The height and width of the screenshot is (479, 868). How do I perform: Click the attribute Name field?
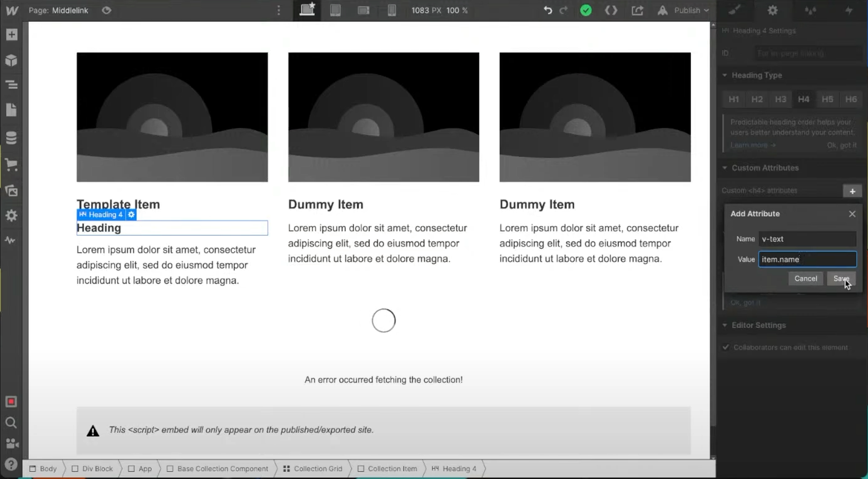pos(807,239)
